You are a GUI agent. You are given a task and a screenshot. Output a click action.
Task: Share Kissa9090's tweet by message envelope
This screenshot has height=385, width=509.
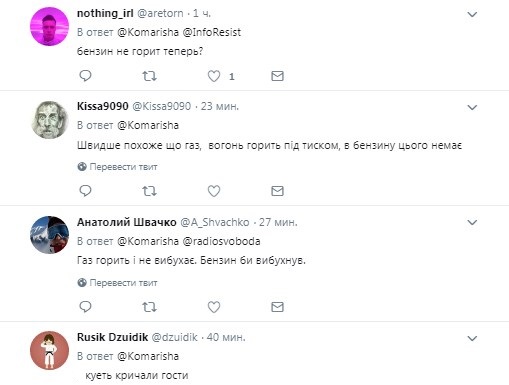tap(277, 191)
